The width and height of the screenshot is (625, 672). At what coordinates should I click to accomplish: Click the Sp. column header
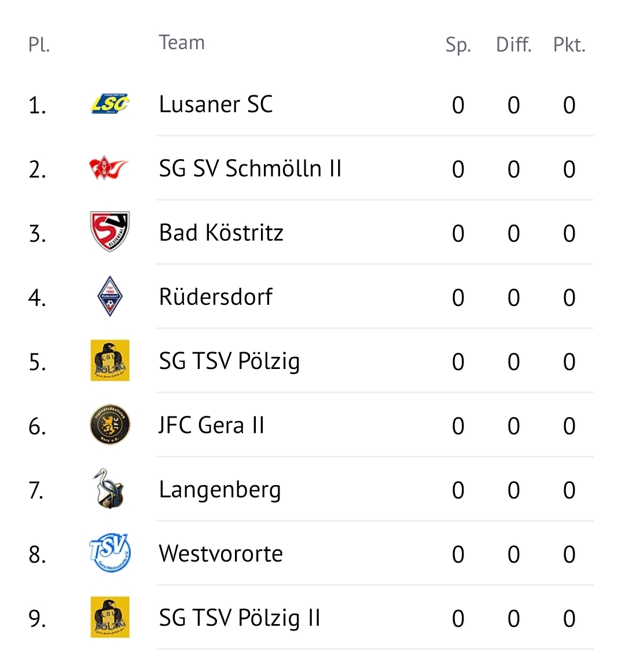coord(458,45)
